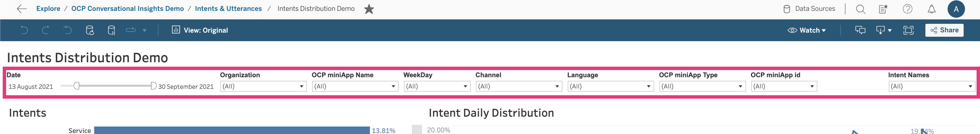Open the notifications bell icon

[x=931, y=9]
